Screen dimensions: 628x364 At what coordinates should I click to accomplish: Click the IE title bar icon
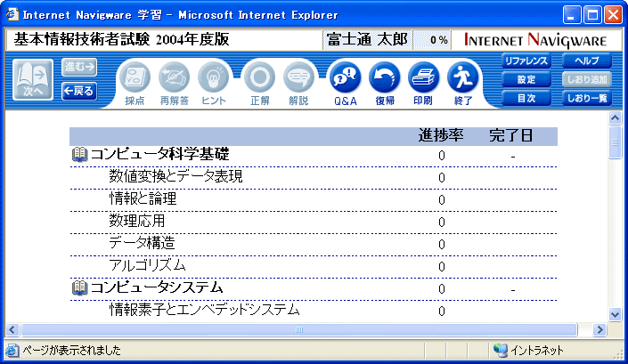click(12, 15)
